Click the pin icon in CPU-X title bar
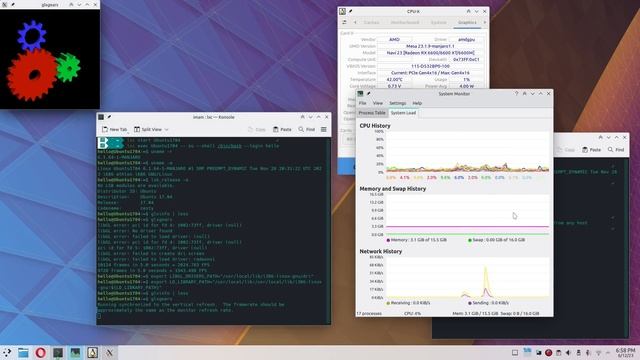The image size is (640, 360). 350,11
